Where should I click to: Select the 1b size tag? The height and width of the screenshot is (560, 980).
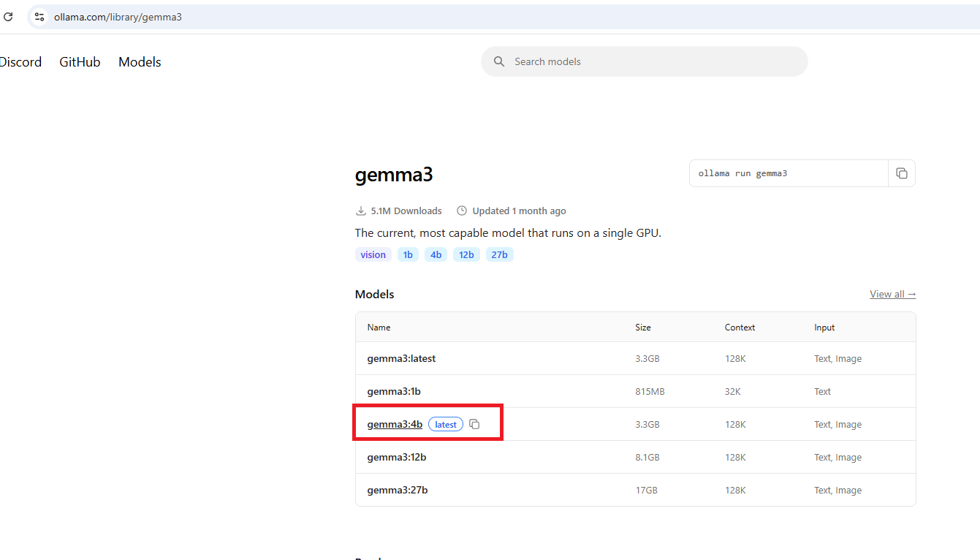click(408, 254)
